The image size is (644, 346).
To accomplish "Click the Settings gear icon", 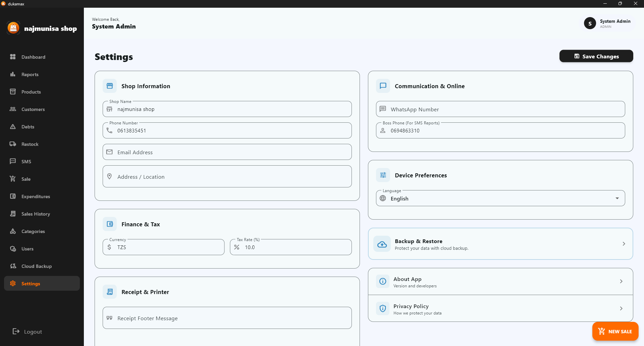I will pos(13,283).
